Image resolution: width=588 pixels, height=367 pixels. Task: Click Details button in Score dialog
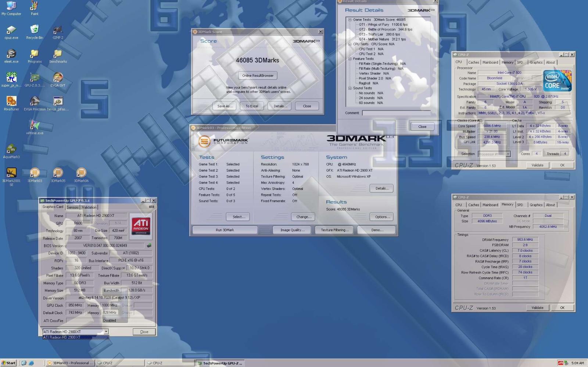click(x=280, y=106)
